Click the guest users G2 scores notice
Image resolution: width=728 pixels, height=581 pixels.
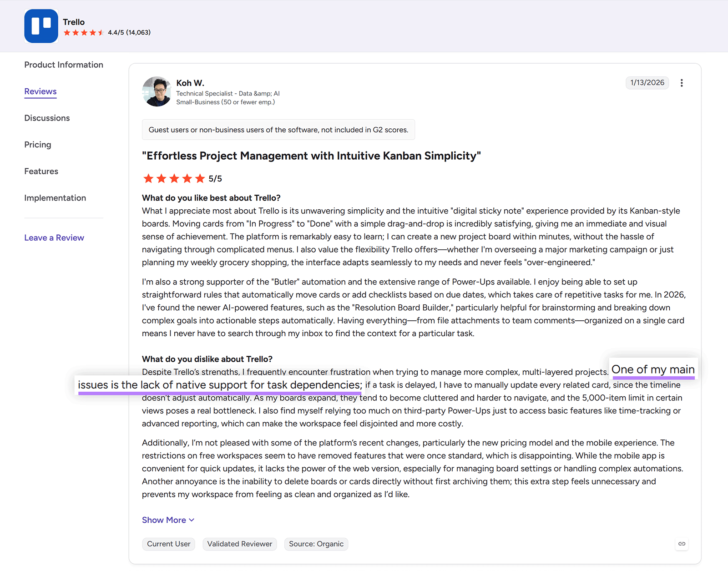[x=278, y=130]
